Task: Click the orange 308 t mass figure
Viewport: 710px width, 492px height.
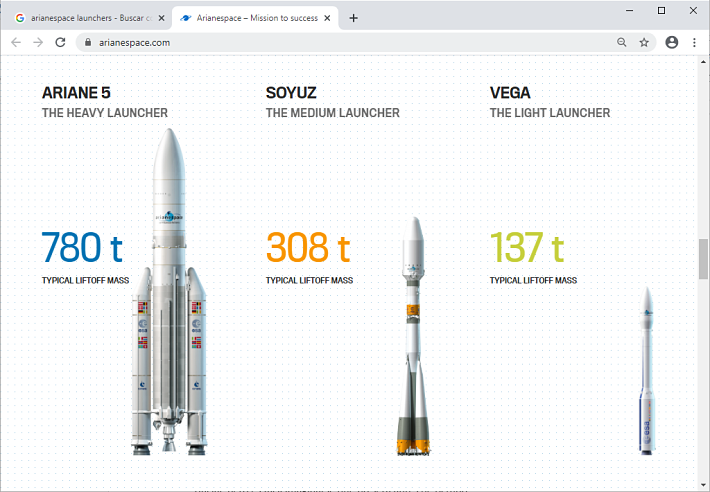Action: 308,247
